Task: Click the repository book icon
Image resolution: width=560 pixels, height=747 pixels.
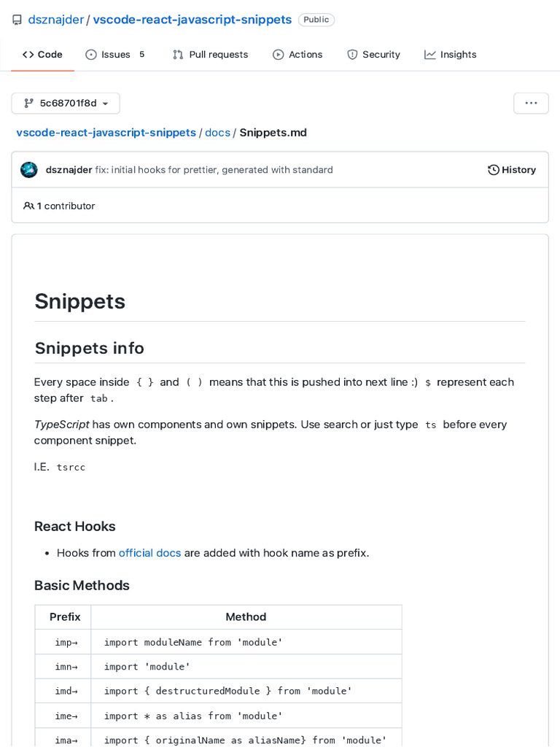Action: click(x=17, y=20)
